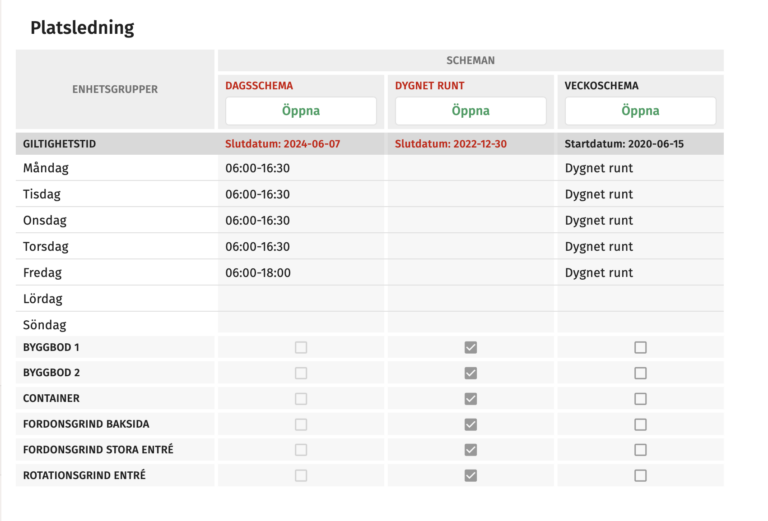Screen dimensions: 768x521
Task: Toggle Byggbod 1 checkbox under Dygnet runt
Action: (471, 348)
